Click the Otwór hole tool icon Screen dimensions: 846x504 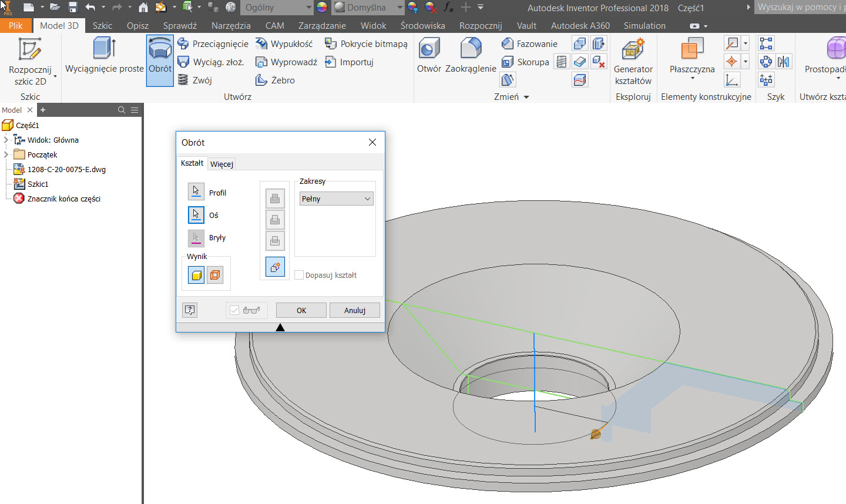pyautogui.click(x=429, y=49)
